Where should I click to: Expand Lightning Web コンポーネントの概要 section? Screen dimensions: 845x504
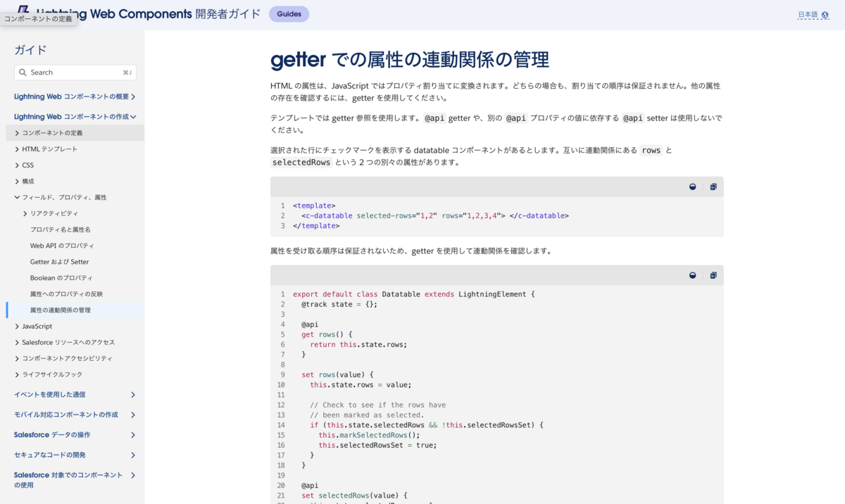point(133,96)
